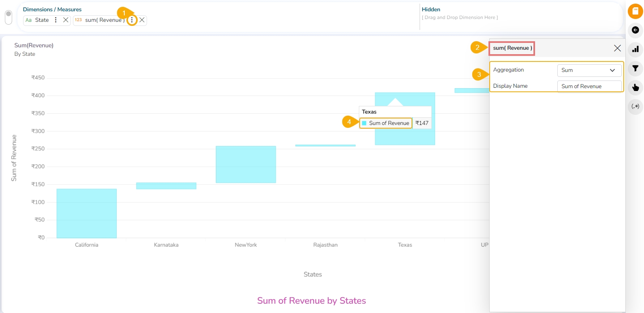Toggle the switch left of Dimensions/Measures
644x313 pixels.
(9, 17)
